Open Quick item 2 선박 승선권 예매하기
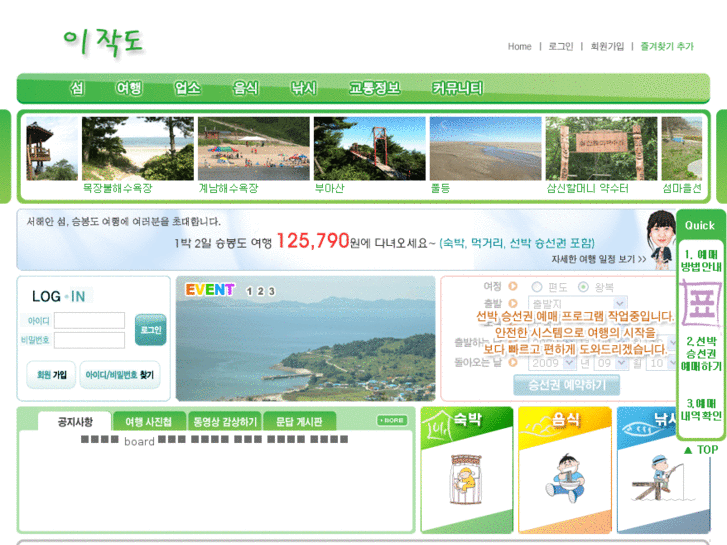The width and height of the screenshot is (727, 545). tap(701, 353)
